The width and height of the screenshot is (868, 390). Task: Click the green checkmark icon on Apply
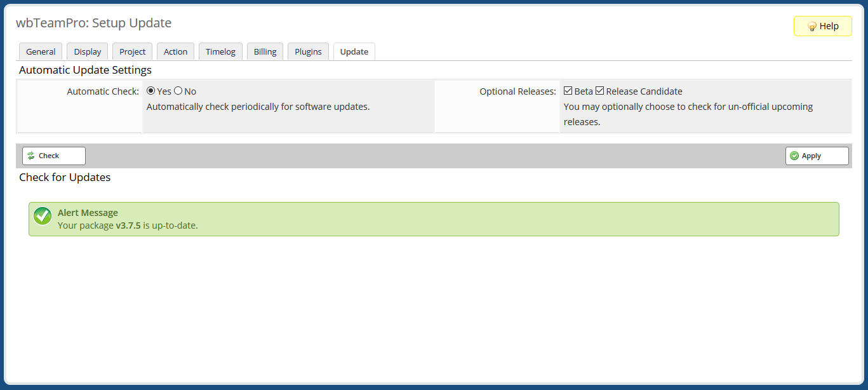[x=794, y=156]
